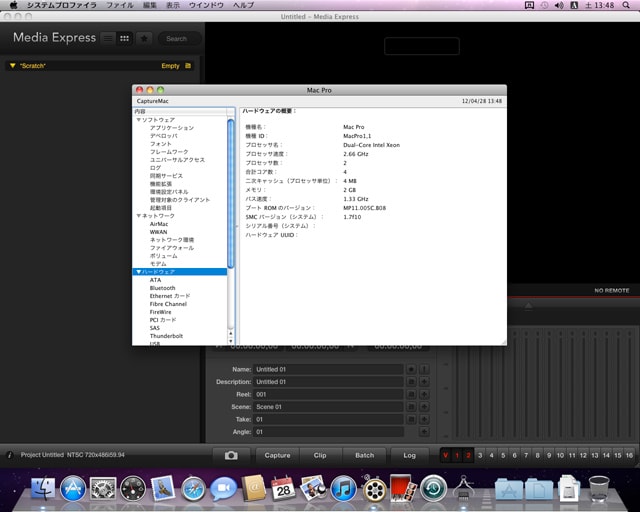Open Spotlight search in the menu bar
The width and height of the screenshot is (640, 512).
click(626, 5)
